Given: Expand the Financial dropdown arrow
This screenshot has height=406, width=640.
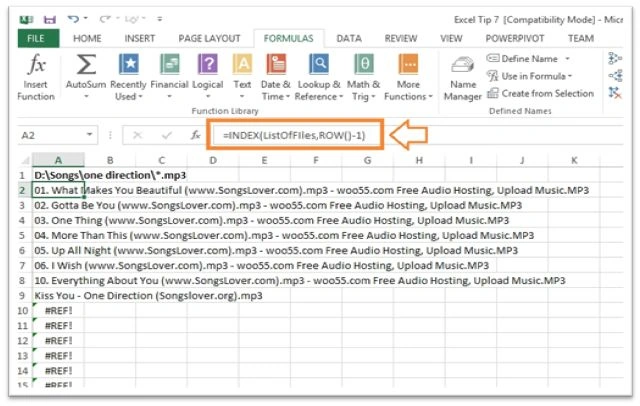Looking at the screenshot, I should [x=170, y=97].
